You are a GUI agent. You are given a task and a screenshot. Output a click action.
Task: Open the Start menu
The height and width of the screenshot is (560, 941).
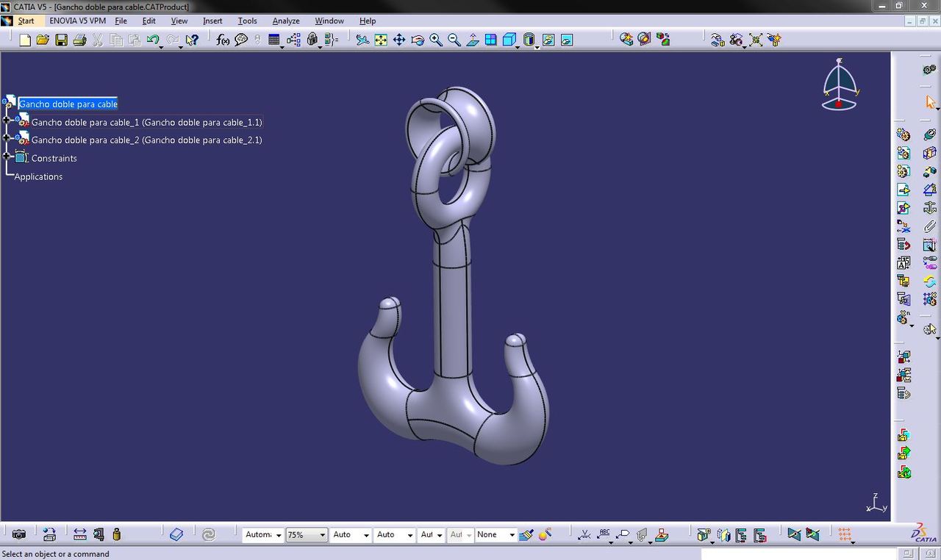pyautogui.click(x=26, y=21)
